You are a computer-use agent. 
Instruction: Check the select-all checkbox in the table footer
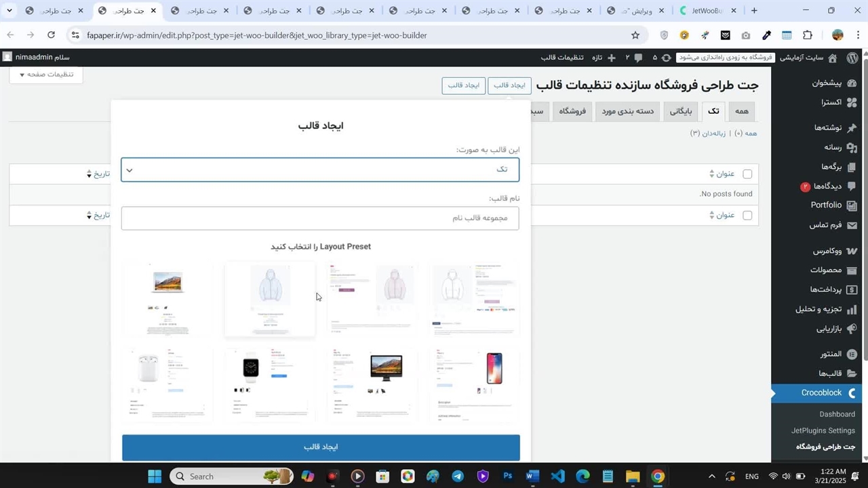[747, 216]
